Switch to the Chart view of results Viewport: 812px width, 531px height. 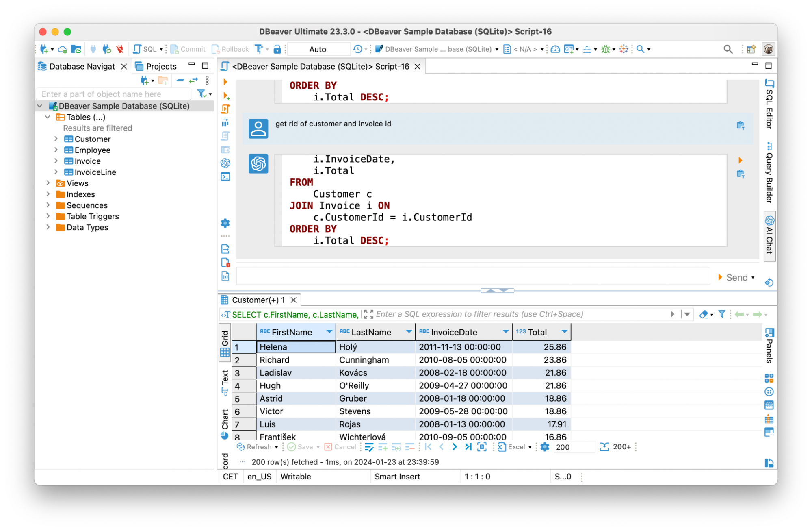point(225,419)
